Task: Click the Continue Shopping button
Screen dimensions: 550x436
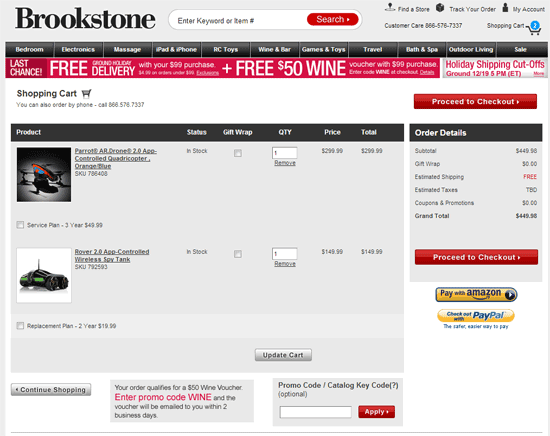Action: (51, 390)
